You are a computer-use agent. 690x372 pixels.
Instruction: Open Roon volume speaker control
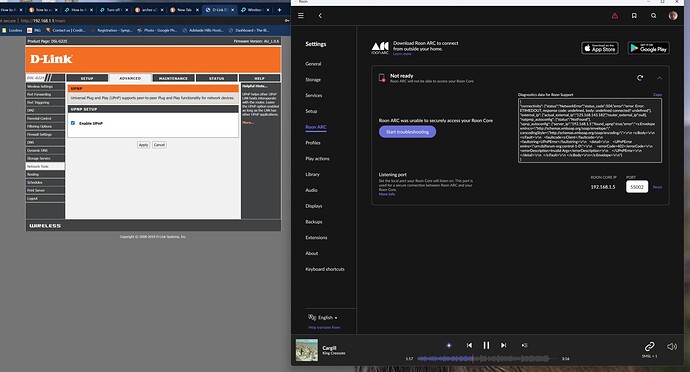672,346
